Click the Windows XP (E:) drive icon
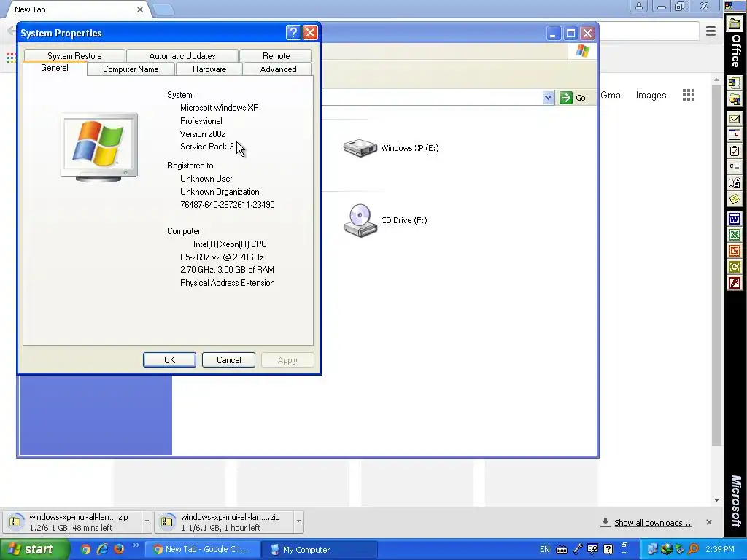The width and height of the screenshot is (747, 560). [x=360, y=148]
